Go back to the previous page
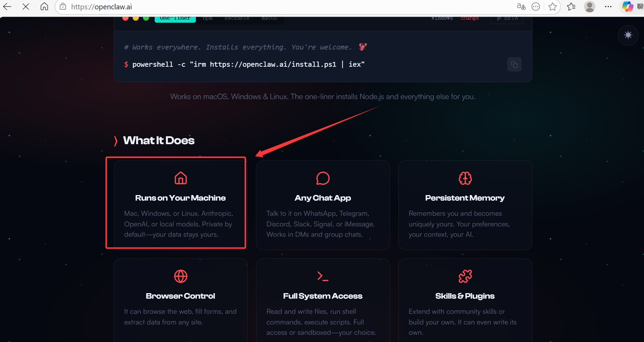 (7, 7)
